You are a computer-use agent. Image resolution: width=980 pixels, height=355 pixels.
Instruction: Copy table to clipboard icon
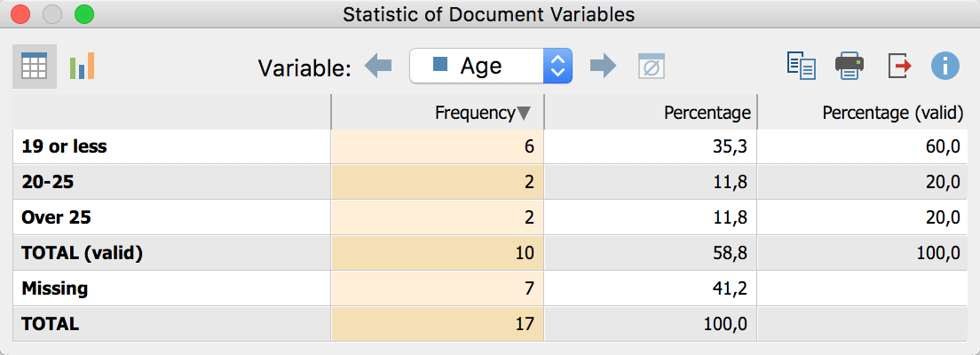click(x=801, y=67)
